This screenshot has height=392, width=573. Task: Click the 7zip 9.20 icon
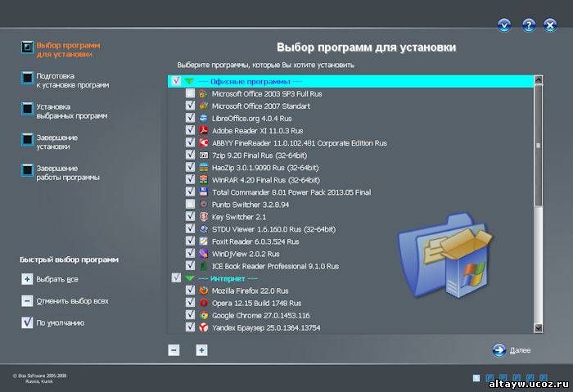[x=203, y=155]
